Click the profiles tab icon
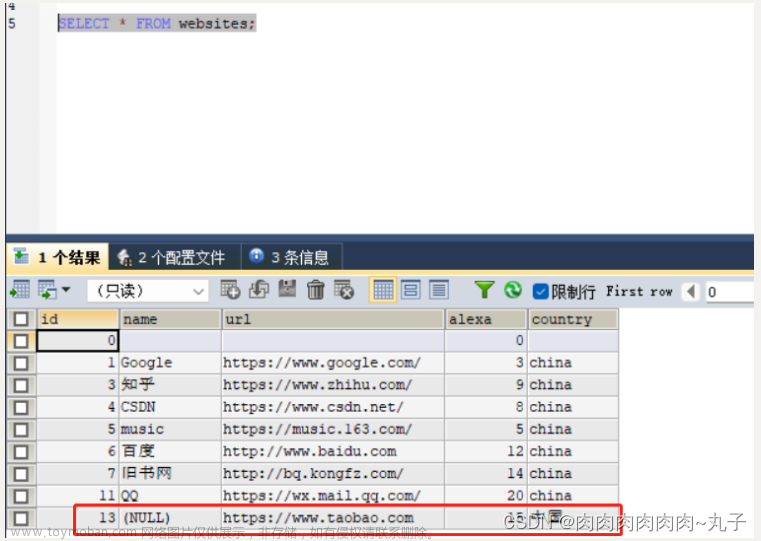 pos(124,257)
